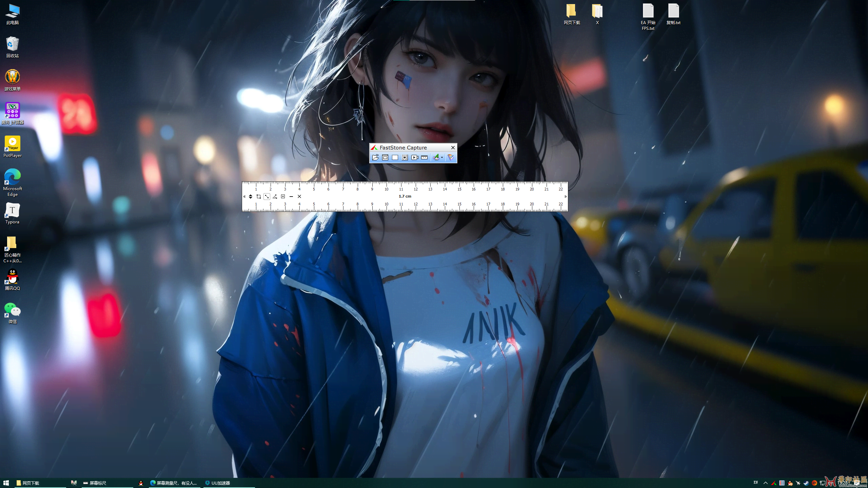The width and height of the screenshot is (868, 488).
Task: Click the 10 cm mark on ruler
Action: pos(387,189)
